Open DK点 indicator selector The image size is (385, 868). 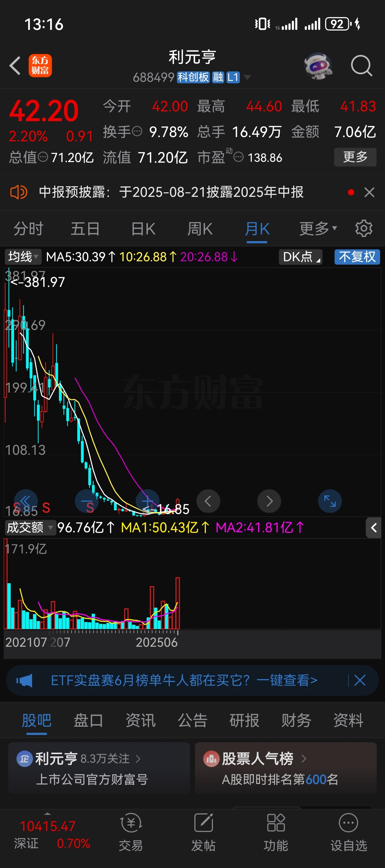(x=300, y=257)
